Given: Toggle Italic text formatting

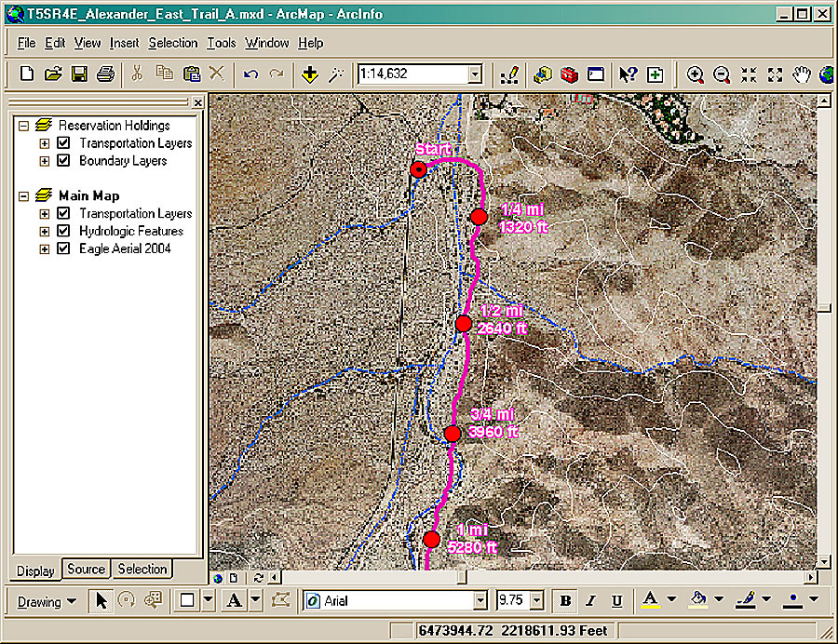Looking at the screenshot, I should click(x=590, y=601).
